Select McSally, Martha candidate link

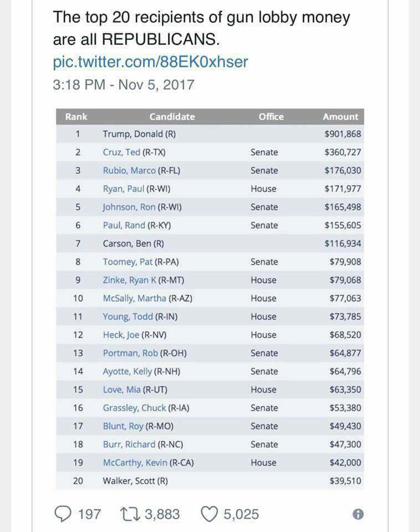click(134, 299)
